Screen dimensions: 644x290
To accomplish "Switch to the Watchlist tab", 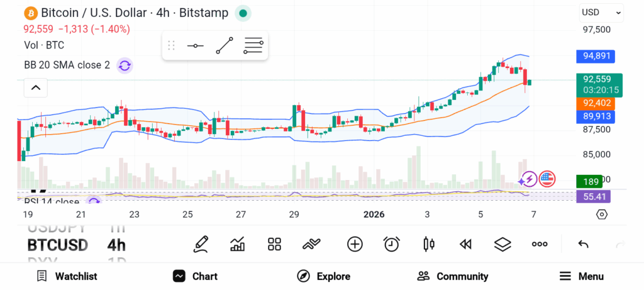I will (67, 276).
